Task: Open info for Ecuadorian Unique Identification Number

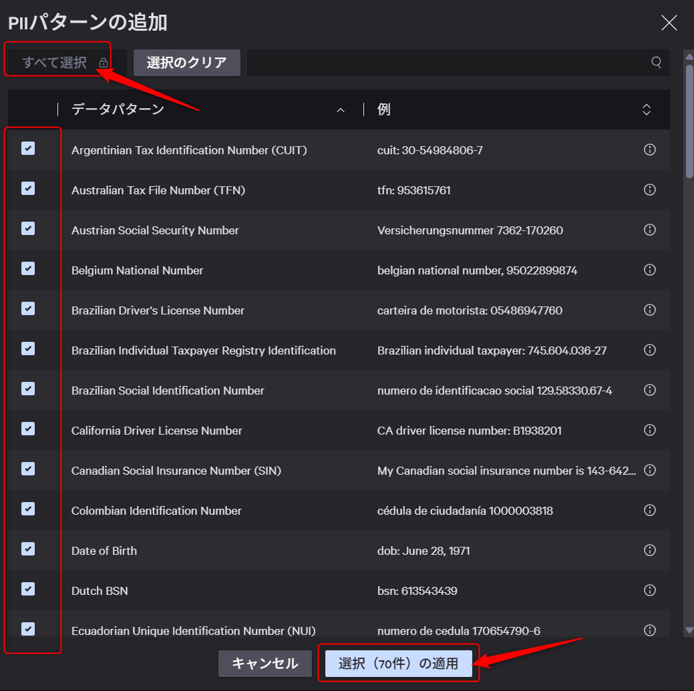Action: coord(649,630)
